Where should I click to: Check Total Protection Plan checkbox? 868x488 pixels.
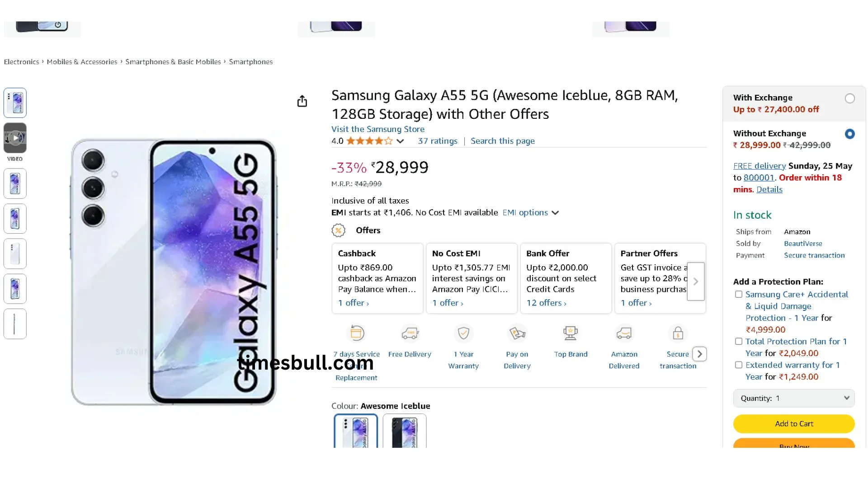[739, 342]
